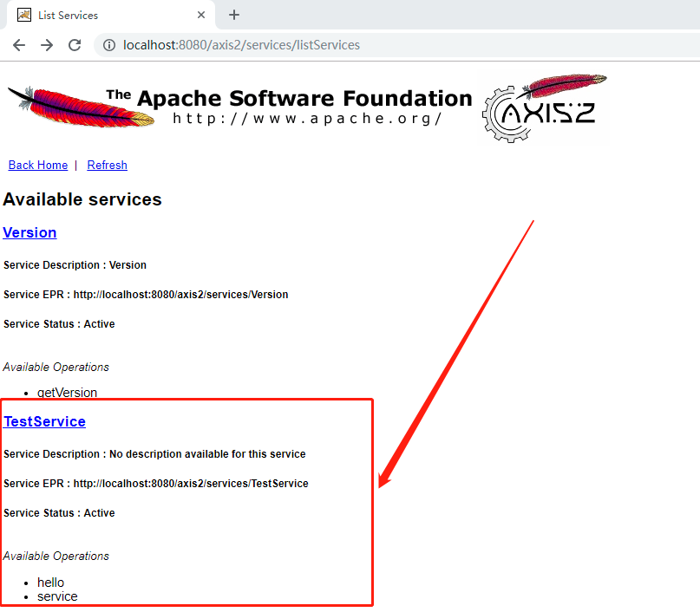Open the Version service link
Image resolution: width=700 pixels, height=612 pixels.
click(29, 232)
